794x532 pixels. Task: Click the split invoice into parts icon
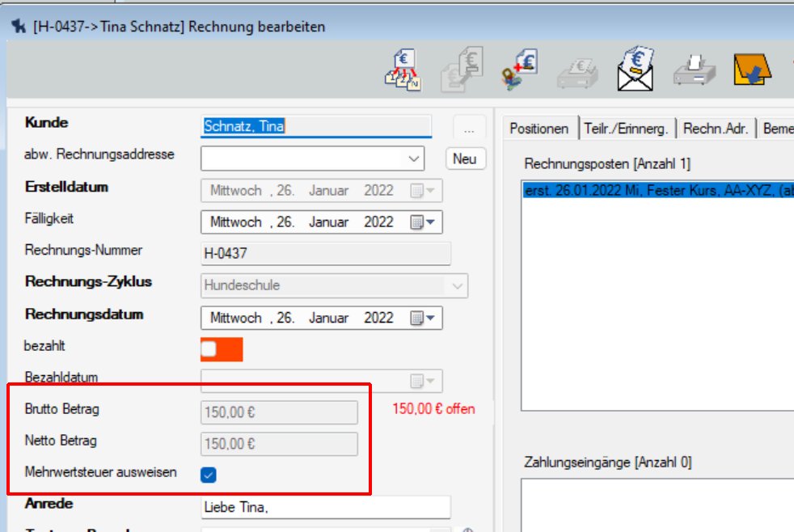click(x=403, y=70)
